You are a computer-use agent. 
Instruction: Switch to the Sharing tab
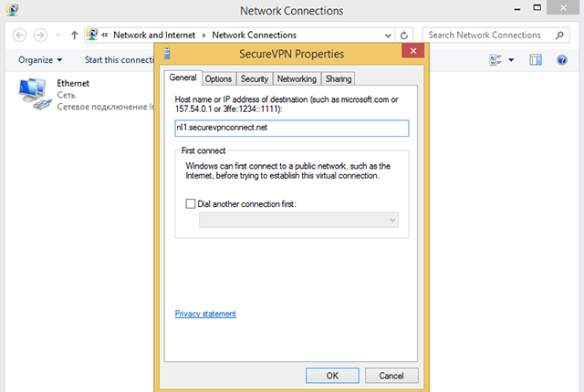(x=339, y=78)
